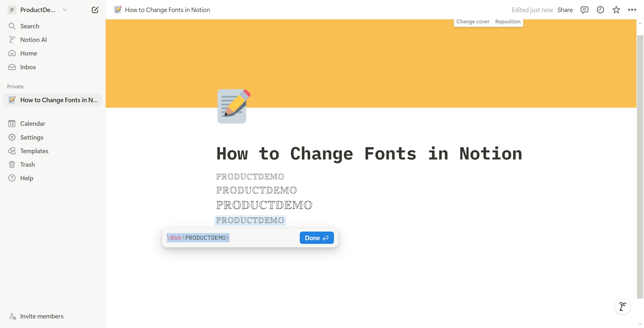Click the Inbox tray icon
Image resolution: width=644 pixels, height=328 pixels.
click(x=12, y=67)
